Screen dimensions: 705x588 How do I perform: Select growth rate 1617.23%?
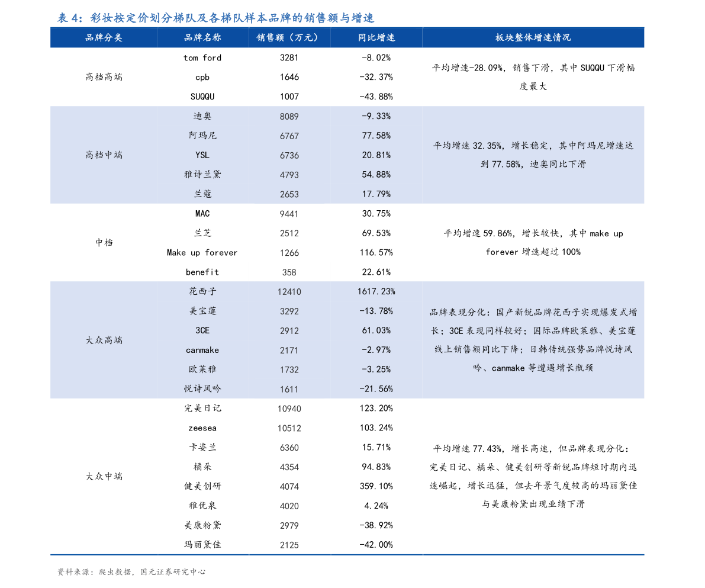(x=376, y=291)
